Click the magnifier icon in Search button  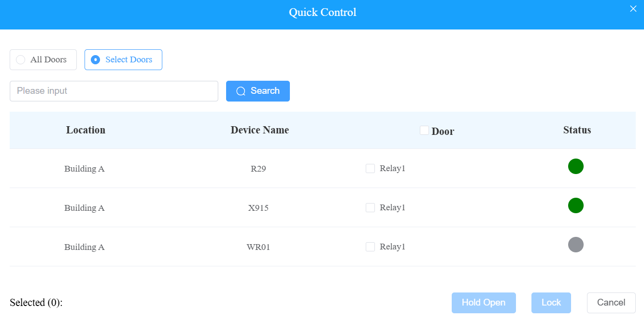[x=241, y=91]
